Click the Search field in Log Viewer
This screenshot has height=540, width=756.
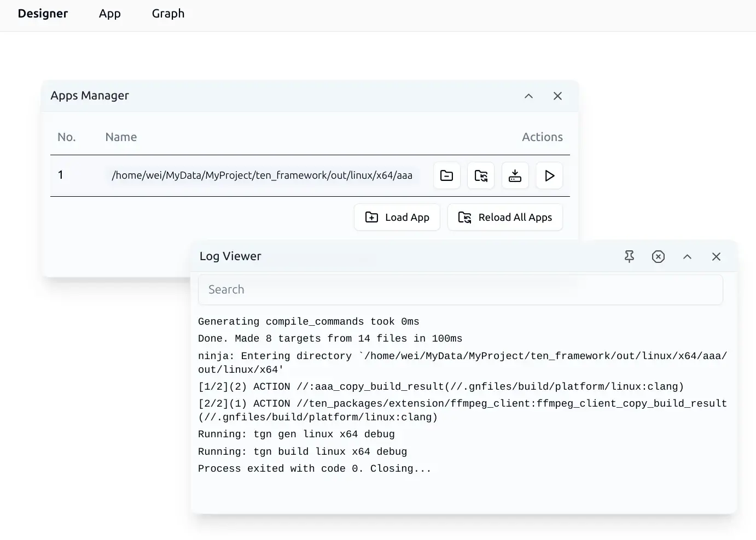tap(460, 289)
